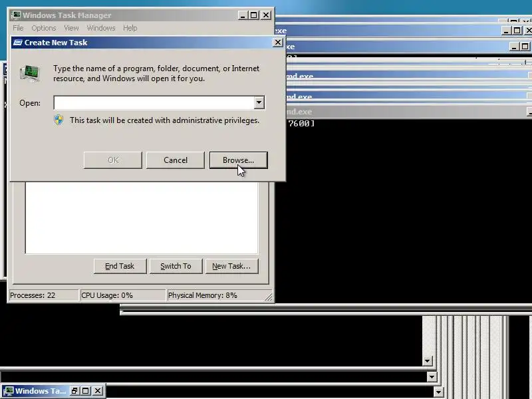Screen dimensions: 532x399
Task: Focus the Open text input field
Action: pyautogui.click(x=154, y=103)
